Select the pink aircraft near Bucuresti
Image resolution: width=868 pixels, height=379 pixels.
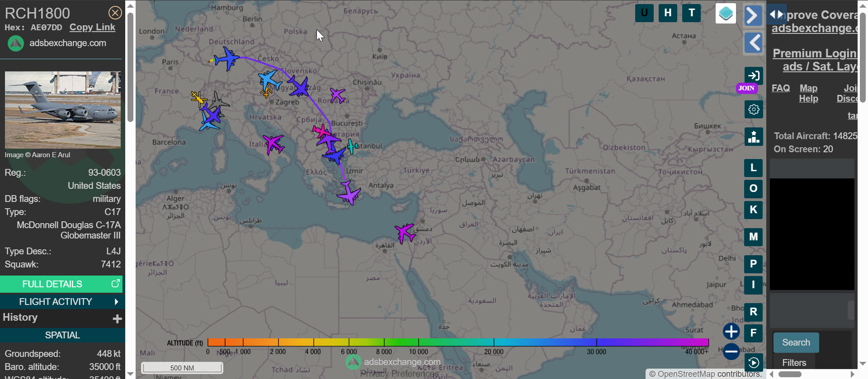pyautogui.click(x=321, y=131)
